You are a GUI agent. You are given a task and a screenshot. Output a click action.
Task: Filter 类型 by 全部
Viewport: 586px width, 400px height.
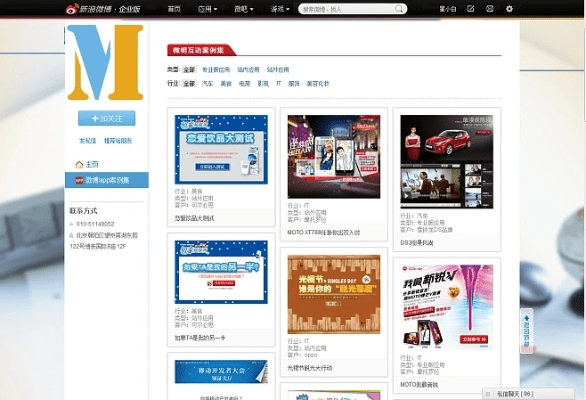coord(189,70)
